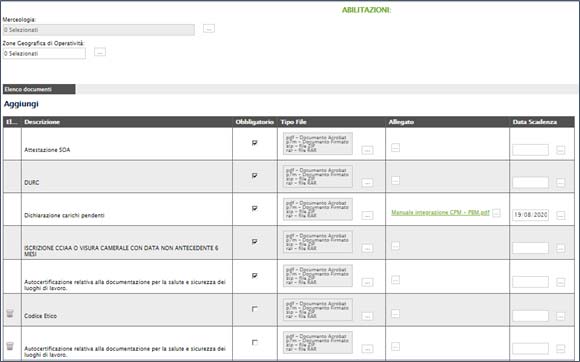This screenshot has width=580, height=362.
Task: Open file type picker for Attestazione SOA
Action: 367,150
